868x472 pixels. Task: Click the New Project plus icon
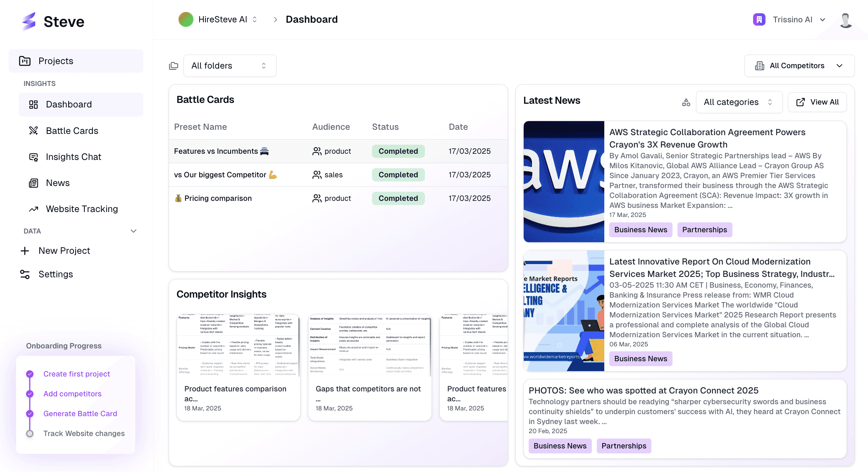coord(25,250)
